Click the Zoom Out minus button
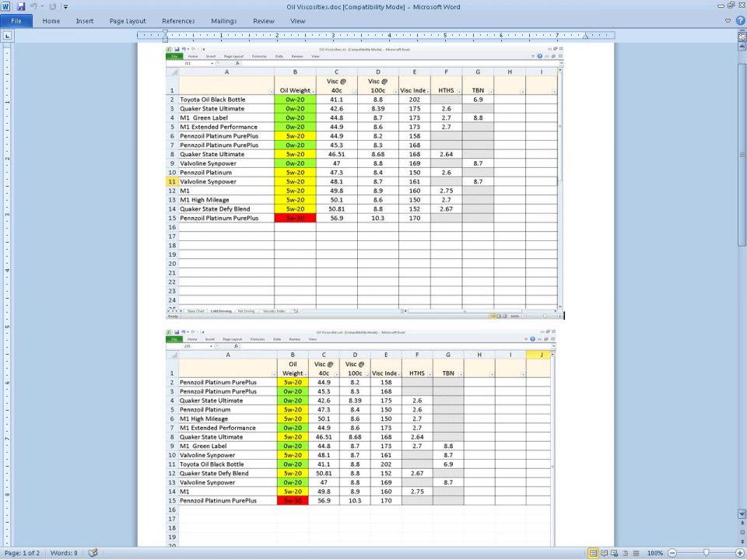Viewport: 747px width, 560px height. (672, 553)
